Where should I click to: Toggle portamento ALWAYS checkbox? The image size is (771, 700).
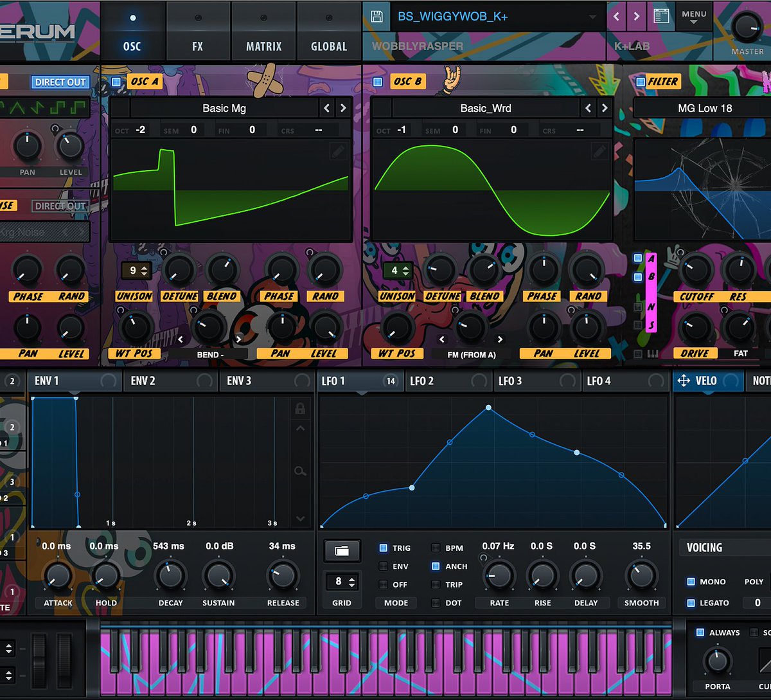(x=700, y=633)
